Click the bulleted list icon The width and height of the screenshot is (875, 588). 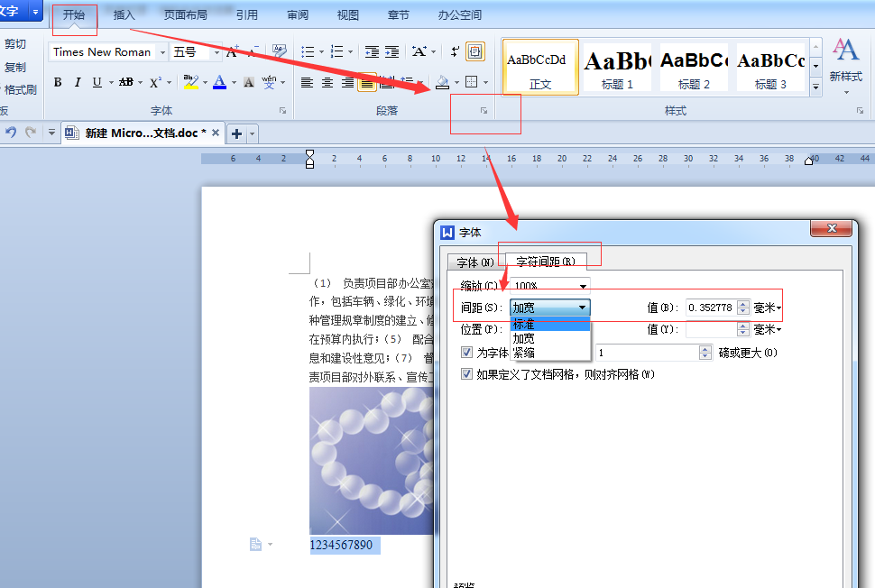[308, 52]
